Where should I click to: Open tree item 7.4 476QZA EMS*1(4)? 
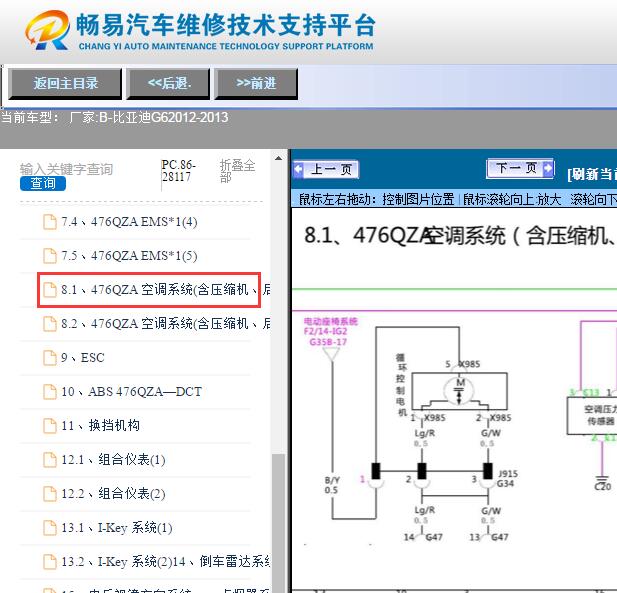click(129, 222)
